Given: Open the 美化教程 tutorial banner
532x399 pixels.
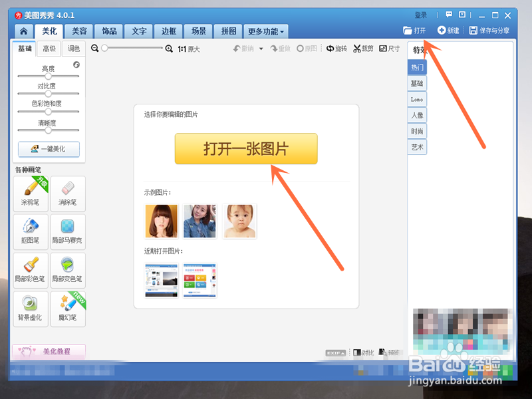Looking at the screenshot, I should pyautogui.click(x=49, y=352).
